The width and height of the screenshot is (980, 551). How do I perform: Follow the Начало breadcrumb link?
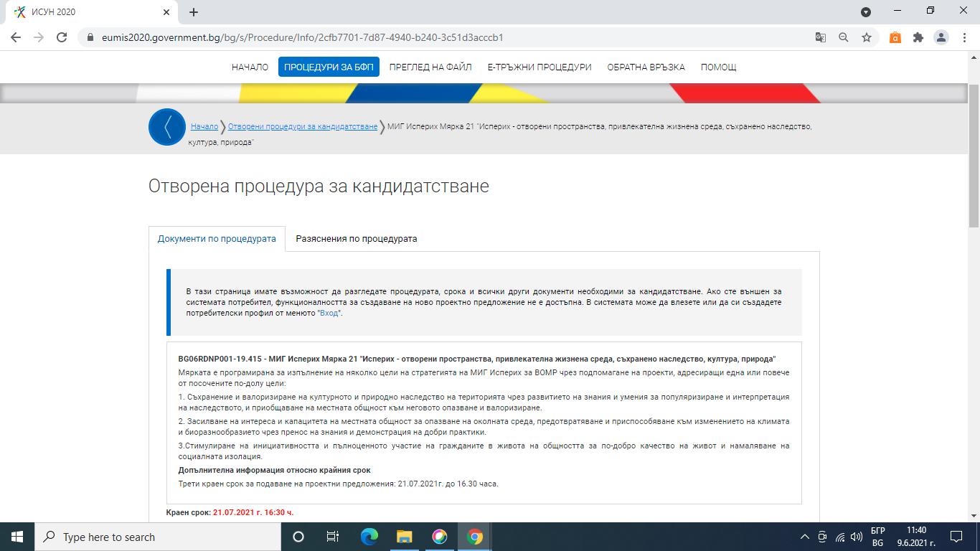pos(204,126)
